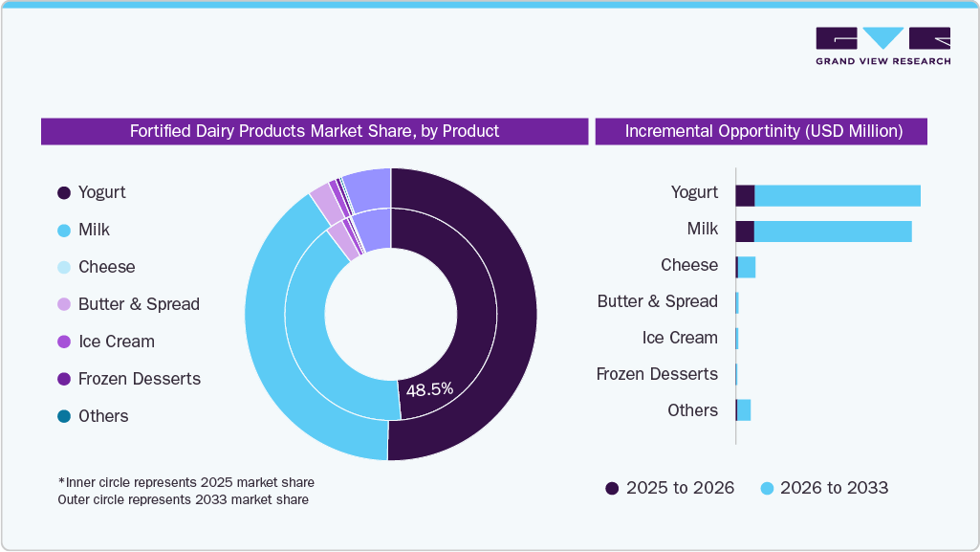Click the Yogurt 2025 to 2026 bar segment
The width and height of the screenshot is (980, 552).
[x=745, y=196]
